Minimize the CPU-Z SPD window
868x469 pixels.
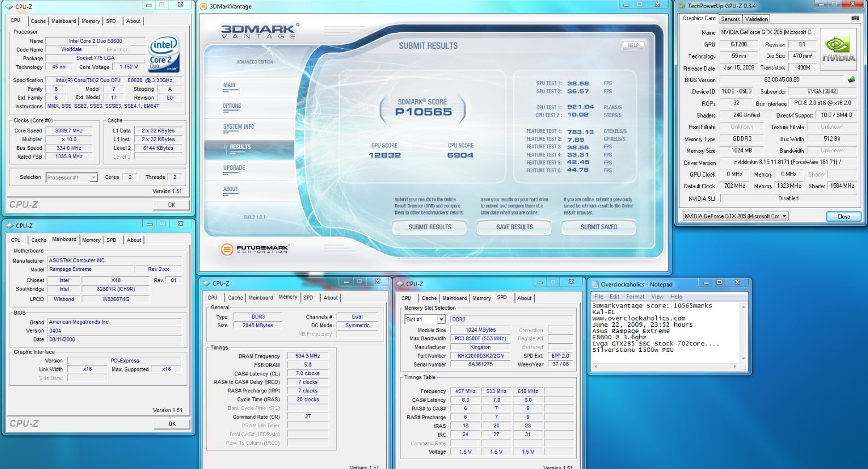point(540,282)
